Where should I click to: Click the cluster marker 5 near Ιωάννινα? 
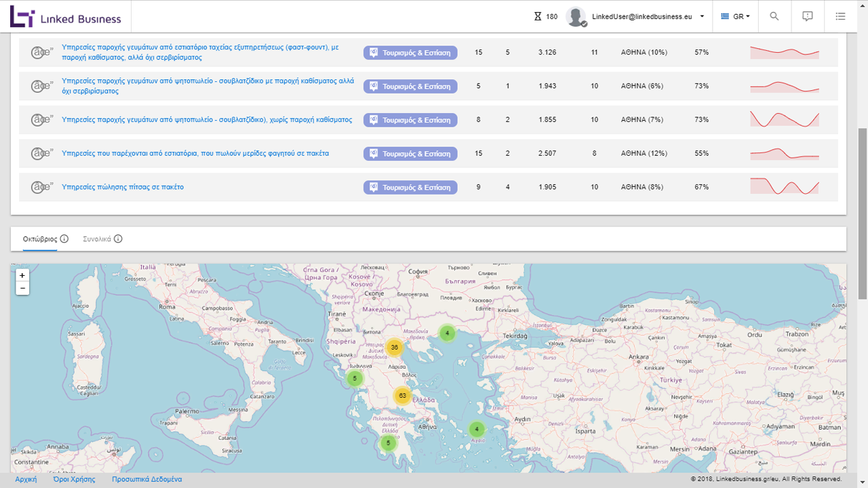point(355,379)
